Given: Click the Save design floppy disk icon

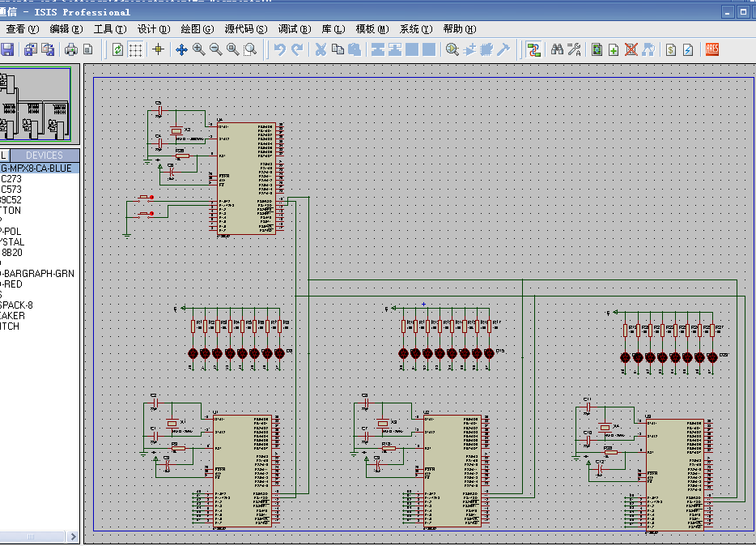Looking at the screenshot, I should coord(6,49).
